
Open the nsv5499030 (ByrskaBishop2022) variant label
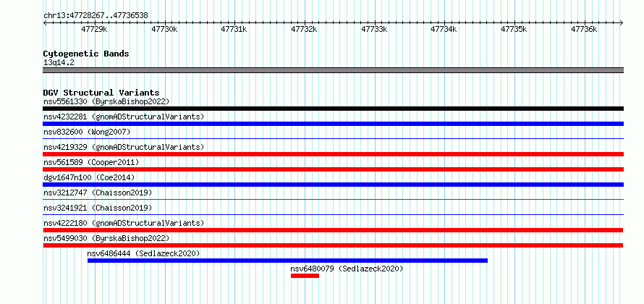tap(106, 238)
